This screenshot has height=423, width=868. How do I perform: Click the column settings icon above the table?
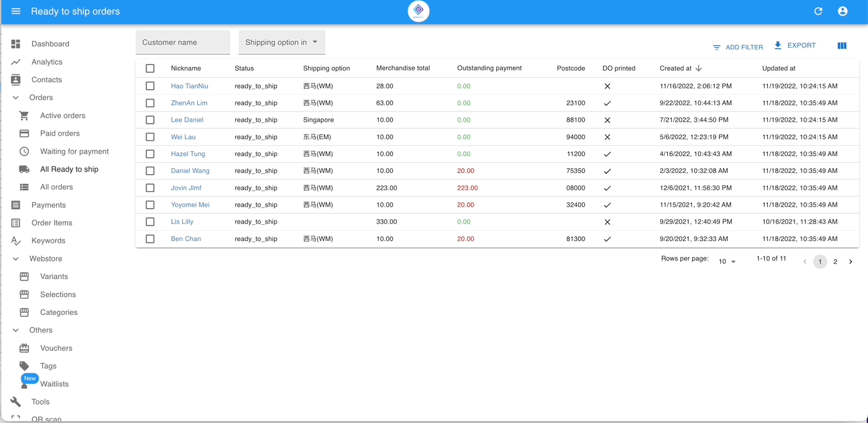[841, 45]
